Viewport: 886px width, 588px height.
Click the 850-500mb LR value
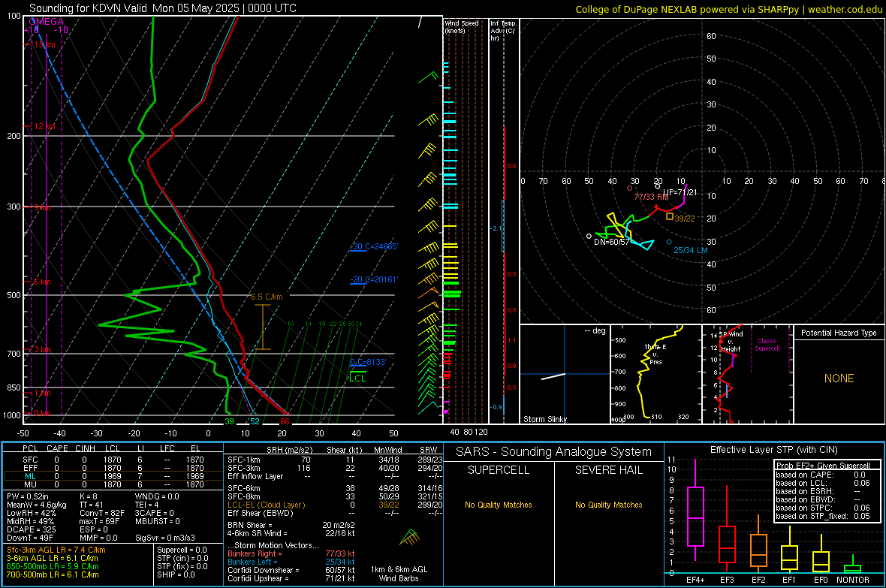pos(53,566)
